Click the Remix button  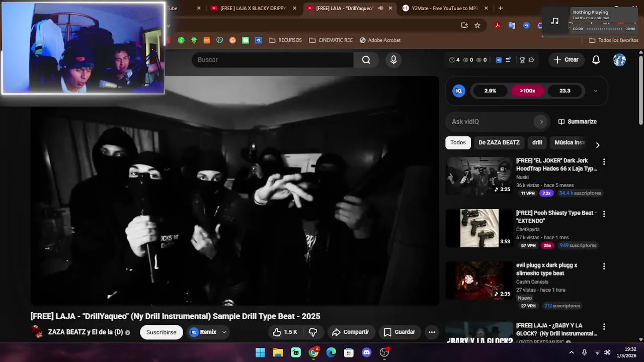[203, 332]
